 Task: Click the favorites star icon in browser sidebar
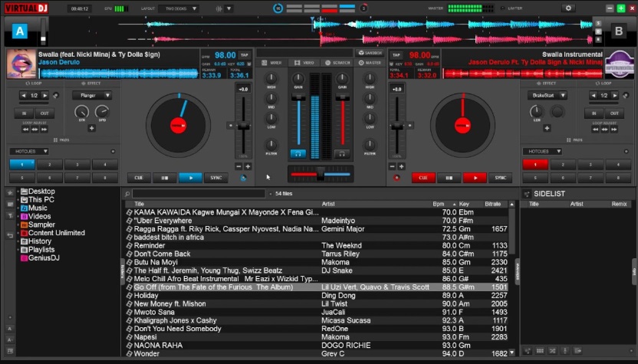click(10, 192)
